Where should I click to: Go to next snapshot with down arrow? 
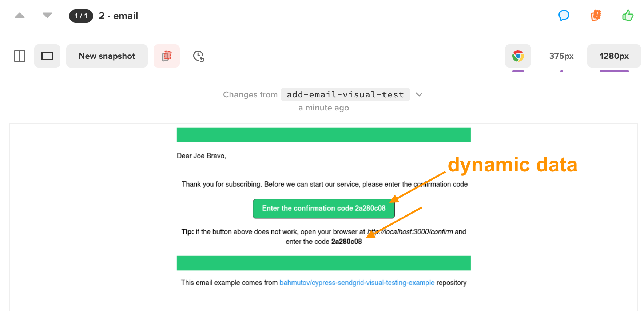47,15
